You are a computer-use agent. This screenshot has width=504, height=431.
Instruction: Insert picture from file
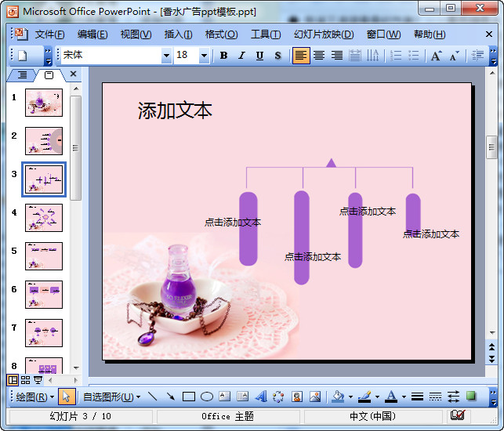click(315, 397)
